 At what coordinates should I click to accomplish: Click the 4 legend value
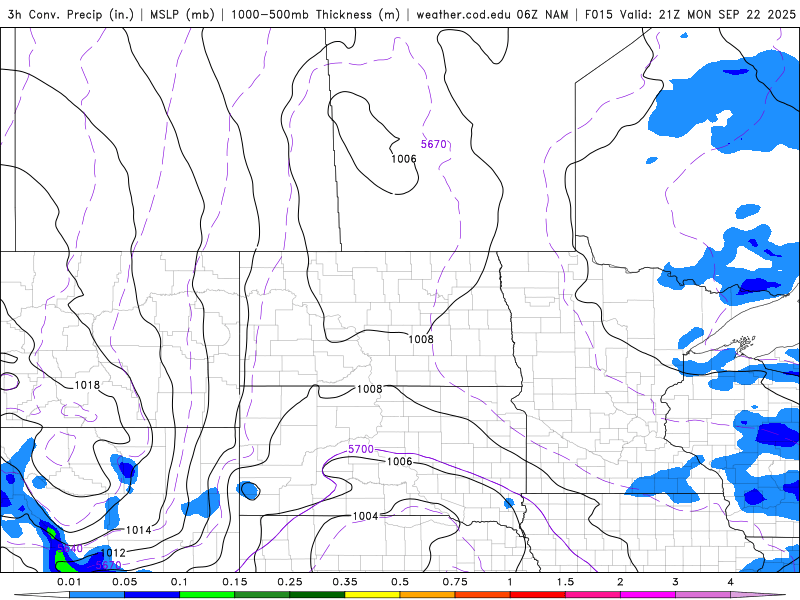[731, 582]
